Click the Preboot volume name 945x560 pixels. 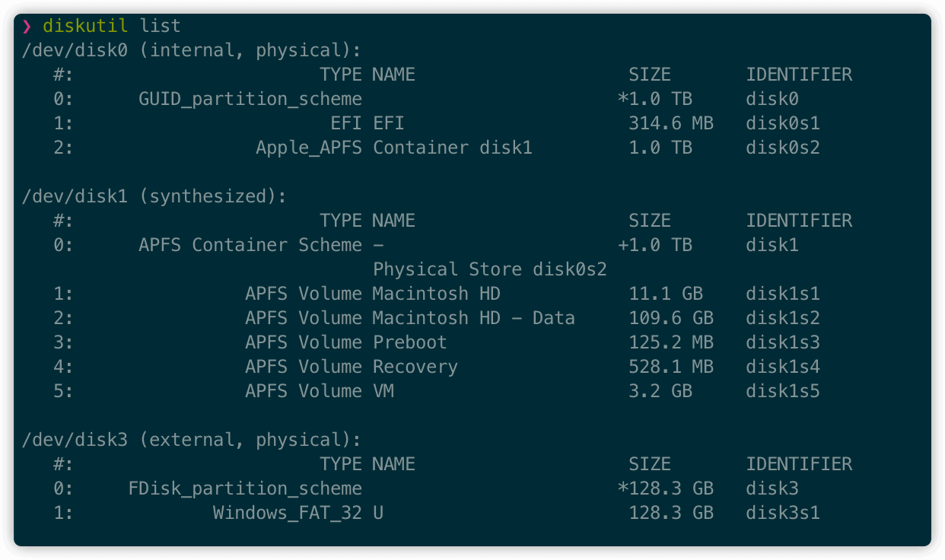point(409,342)
